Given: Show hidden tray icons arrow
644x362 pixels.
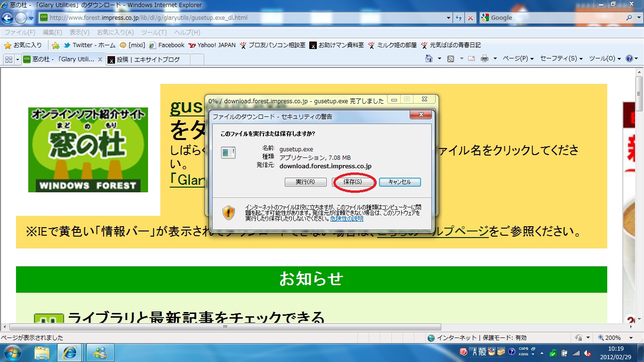Looking at the screenshot, I should pyautogui.click(x=542, y=353).
